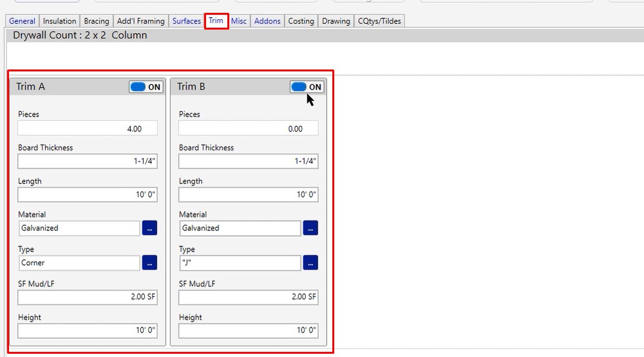Select the Bracing tab
This screenshot has width=644, height=357.
pyautogui.click(x=97, y=21)
